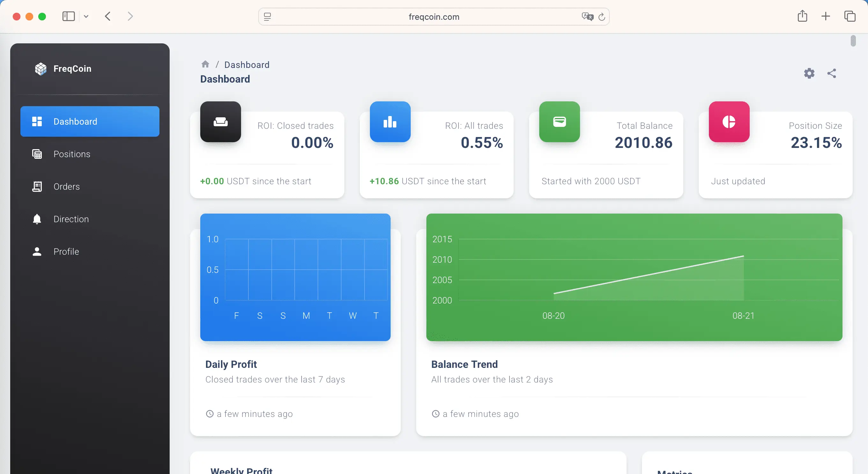Open settings with the gear icon
The width and height of the screenshot is (868, 474).
809,73
